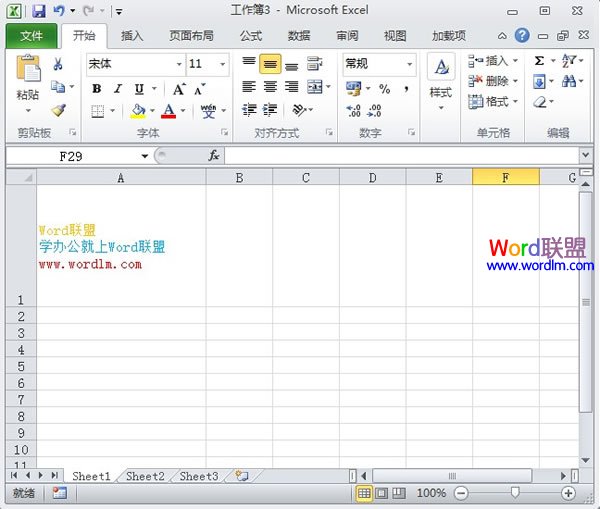Viewport: 600px width, 509px height.
Task: Click the AutoSum sigma icon
Action: click(x=539, y=60)
